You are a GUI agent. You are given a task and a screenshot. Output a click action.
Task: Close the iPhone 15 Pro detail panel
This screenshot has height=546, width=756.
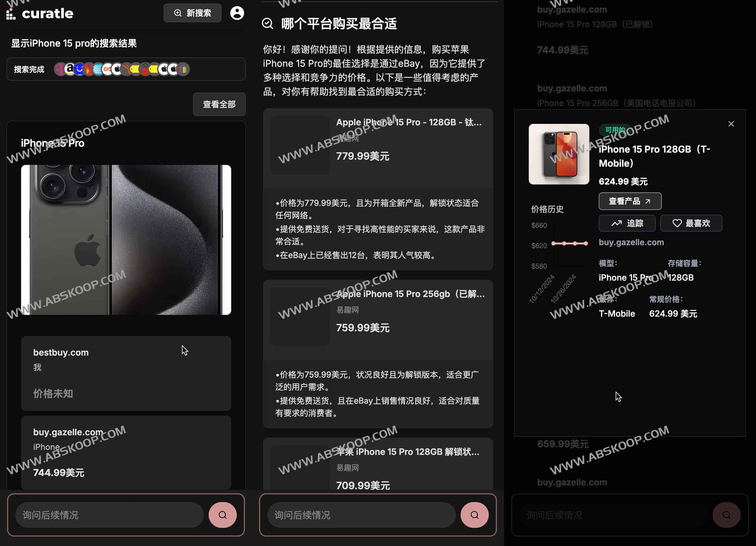(x=731, y=124)
